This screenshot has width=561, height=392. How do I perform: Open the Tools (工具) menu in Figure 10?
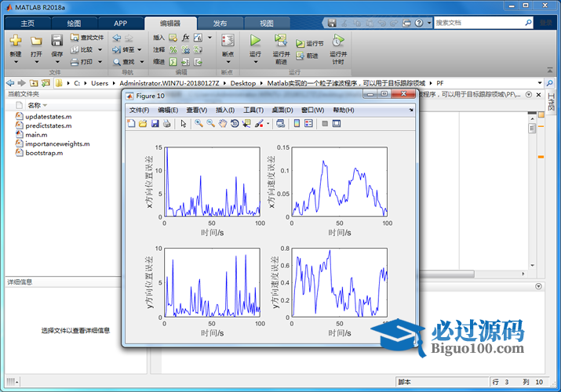(253, 110)
